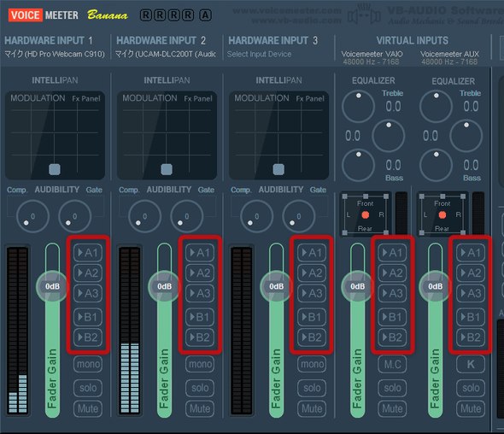The image size is (504, 434).
Task: Mute the Voicemeeter VAIO strip
Action: (x=392, y=408)
